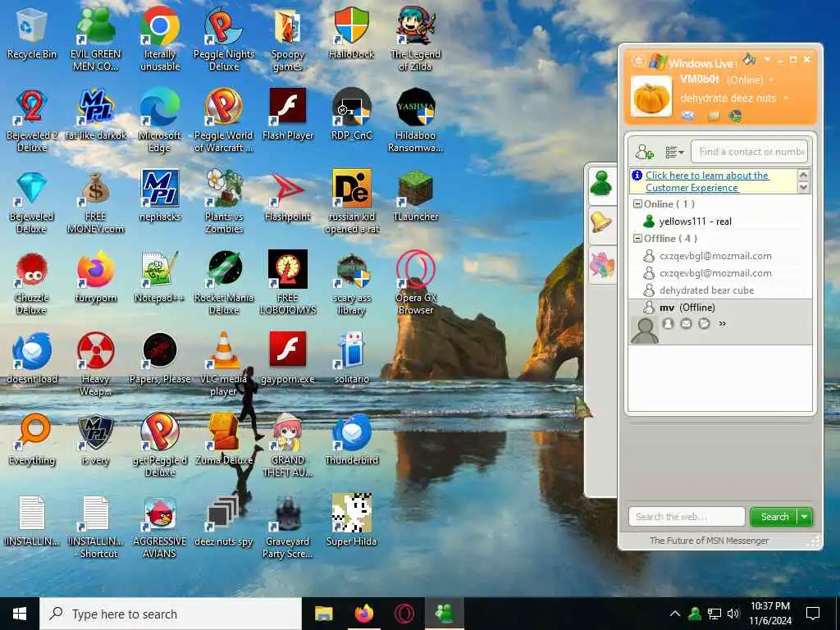Collapse the Offline contacts group
The height and width of the screenshot is (630, 840).
[637, 239]
